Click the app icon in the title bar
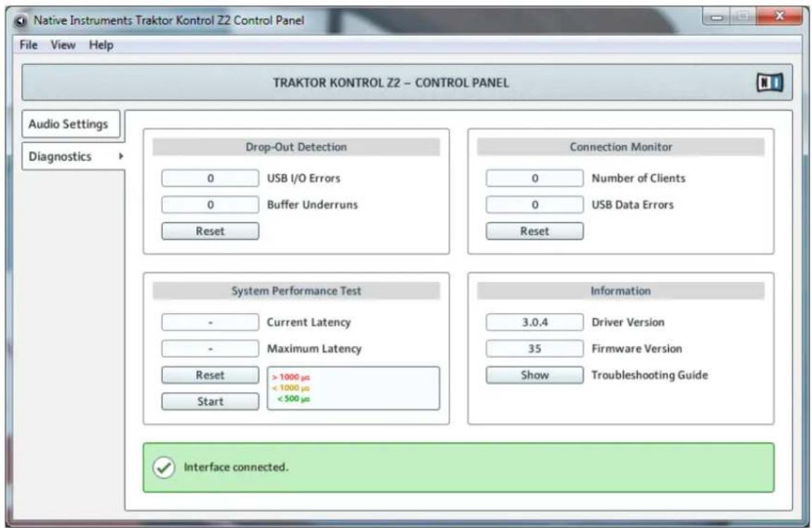This screenshot has height=528, width=812. 20,20
